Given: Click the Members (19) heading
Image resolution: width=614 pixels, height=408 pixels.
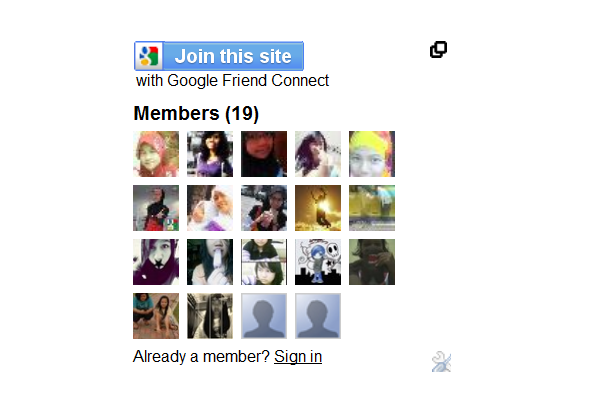Looking at the screenshot, I should pos(196,114).
